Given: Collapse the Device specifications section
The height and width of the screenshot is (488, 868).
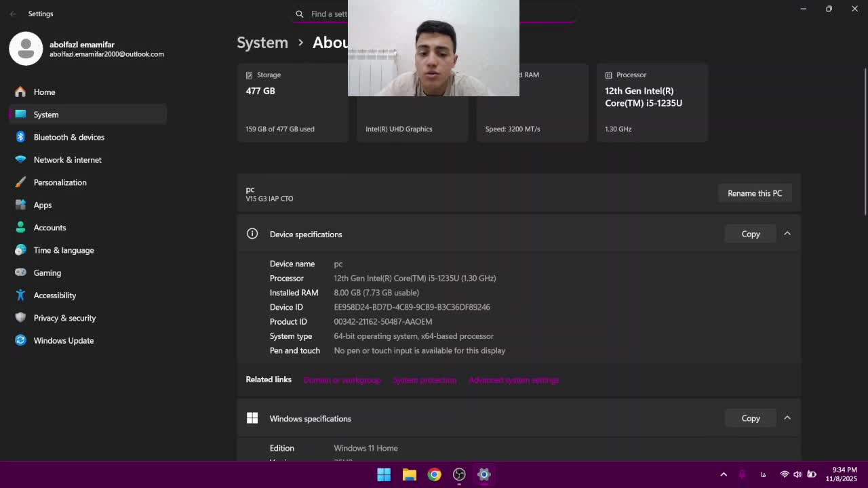Looking at the screenshot, I should 787,234.
